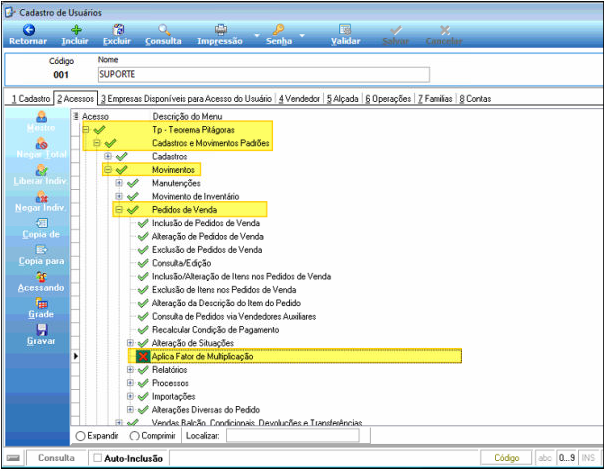Collapse the Tp - Teorema Pitágoras node

86,130
